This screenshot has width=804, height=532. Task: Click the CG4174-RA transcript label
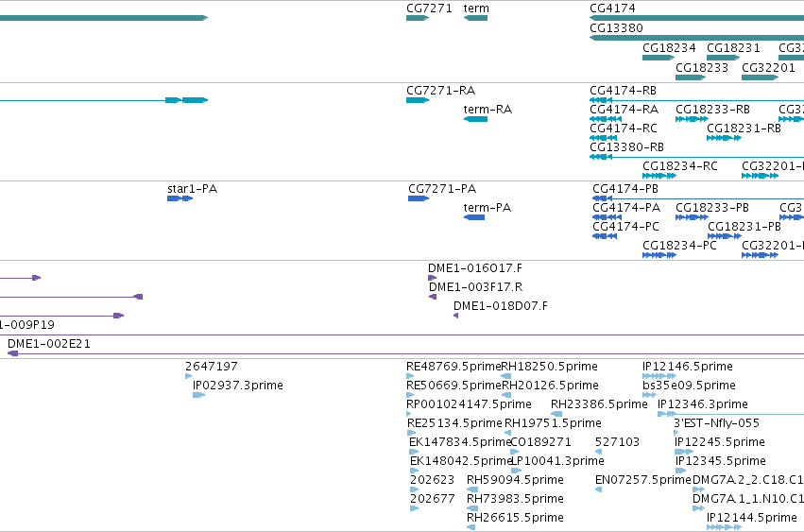pyautogui.click(x=624, y=110)
